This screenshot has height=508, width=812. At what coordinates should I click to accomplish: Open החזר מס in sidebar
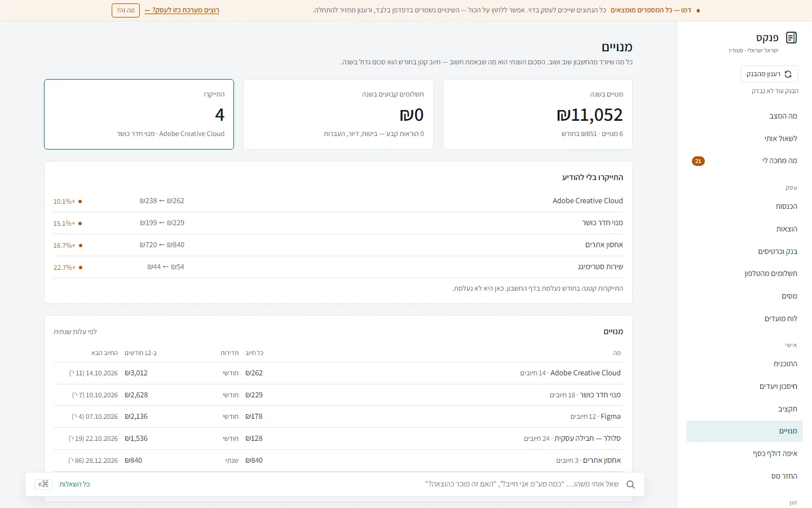tap(744, 476)
